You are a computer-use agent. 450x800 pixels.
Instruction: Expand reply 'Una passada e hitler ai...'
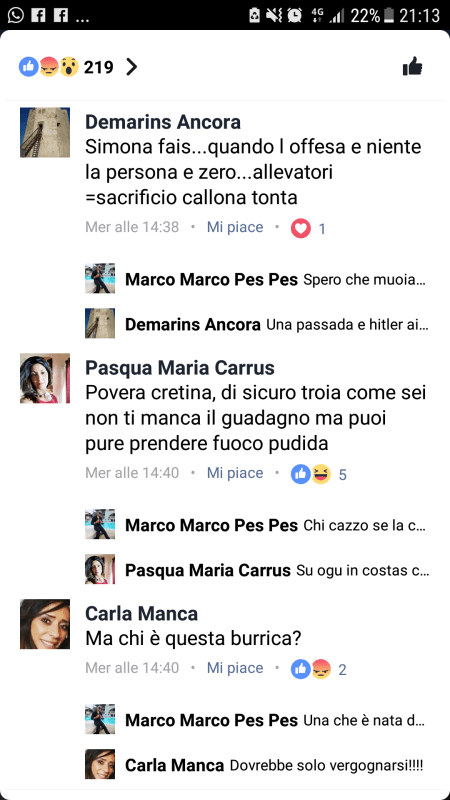[255, 324]
